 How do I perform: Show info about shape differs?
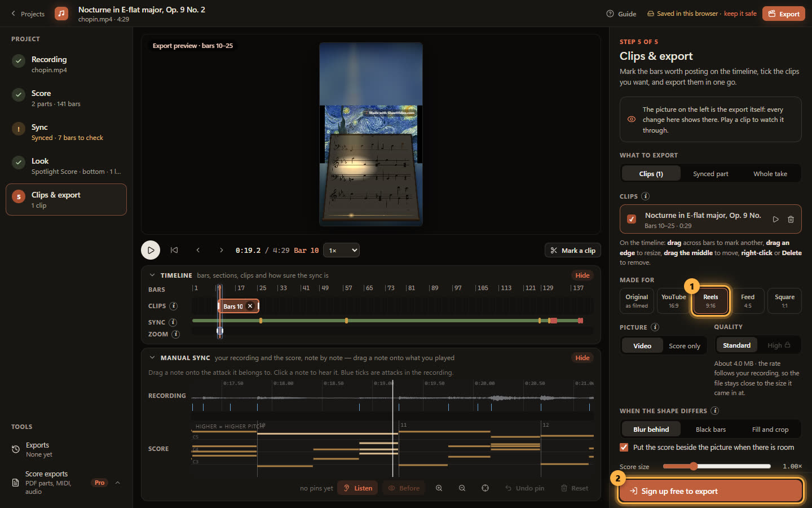pos(715,411)
